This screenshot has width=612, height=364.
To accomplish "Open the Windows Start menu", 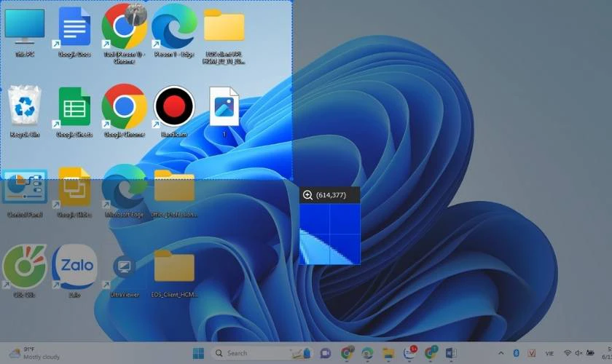I will (x=198, y=353).
